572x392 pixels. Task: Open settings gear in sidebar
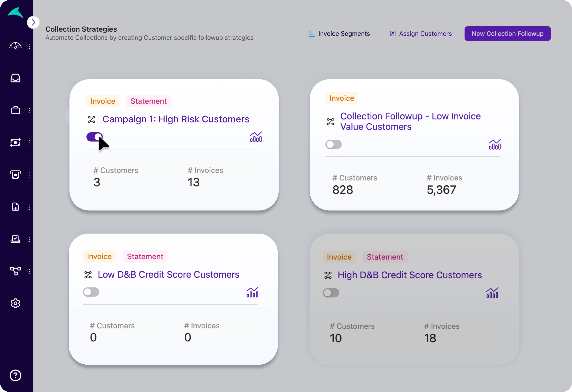15,303
